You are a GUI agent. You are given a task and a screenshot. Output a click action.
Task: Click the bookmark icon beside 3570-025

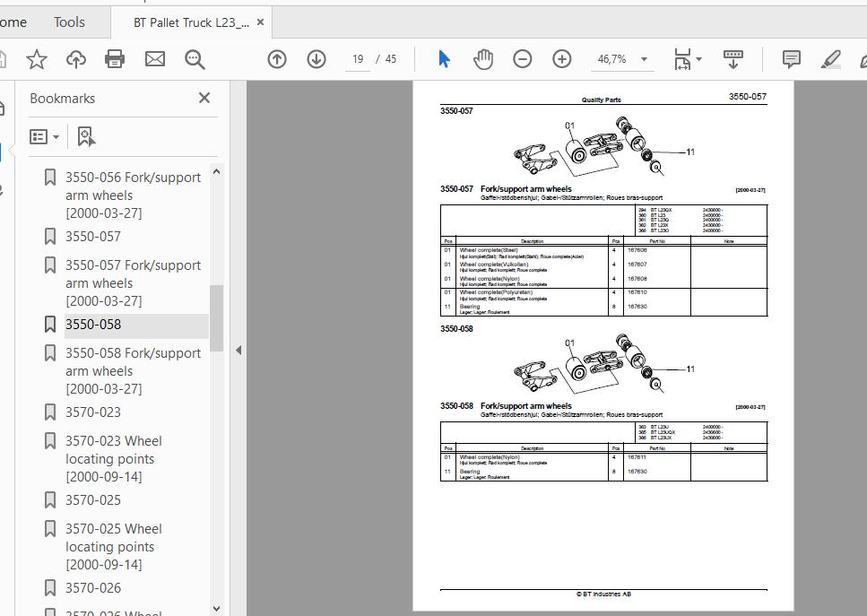point(50,500)
